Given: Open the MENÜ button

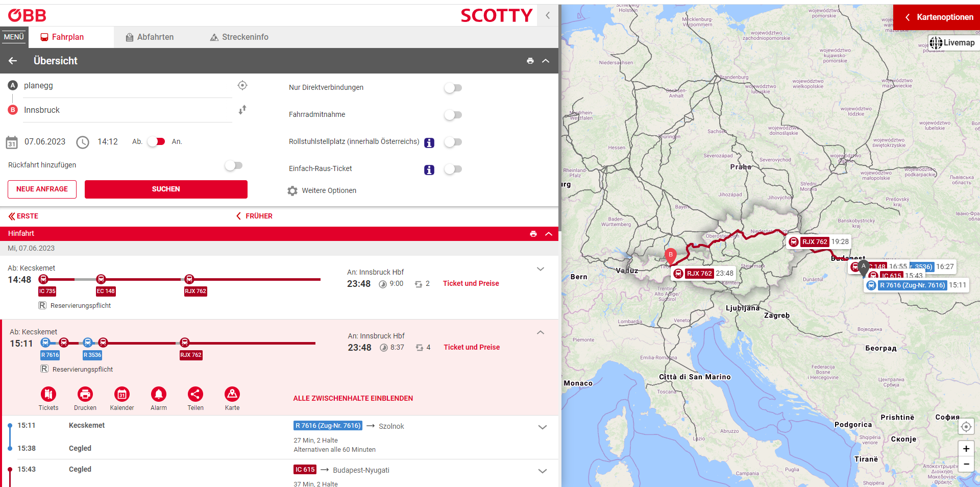Looking at the screenshot, I should click(14, 37).
